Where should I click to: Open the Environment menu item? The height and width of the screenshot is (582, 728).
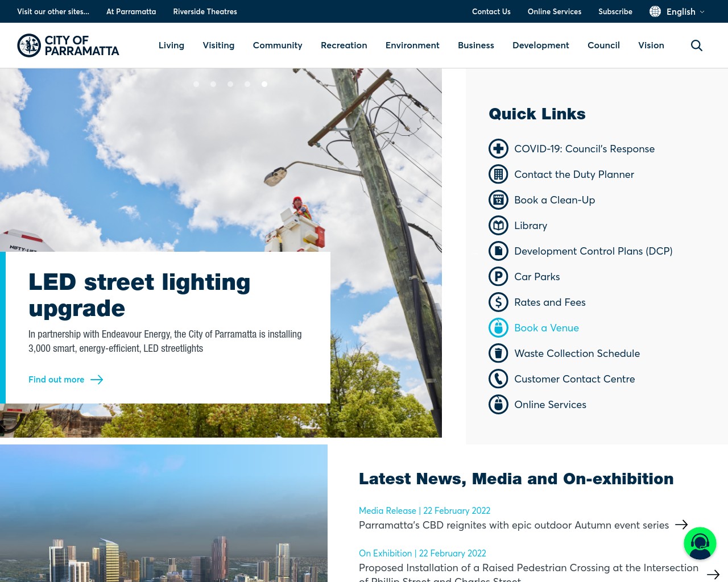[x=412, y=45]
